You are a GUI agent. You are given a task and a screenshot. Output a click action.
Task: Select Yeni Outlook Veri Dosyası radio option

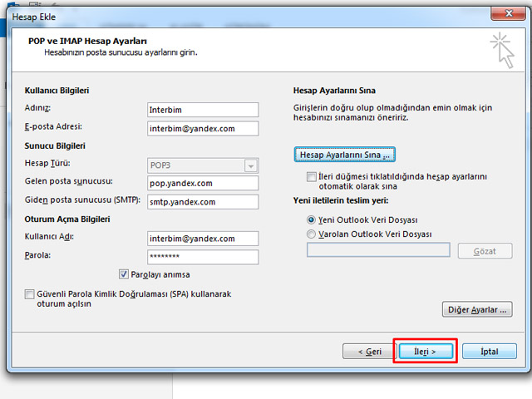[x=312, y=219]
